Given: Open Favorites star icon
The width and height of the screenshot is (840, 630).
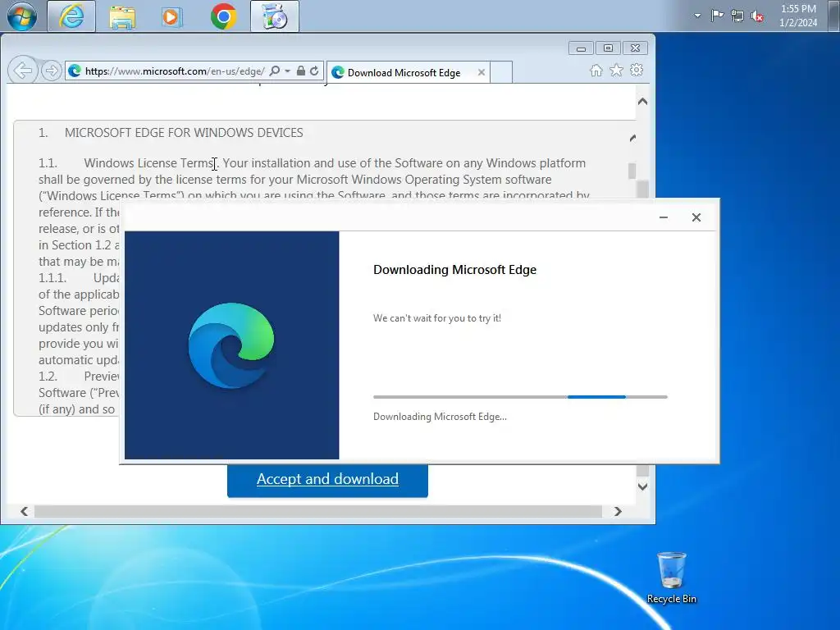Looking at the screenshot, I should coord(617,71).
